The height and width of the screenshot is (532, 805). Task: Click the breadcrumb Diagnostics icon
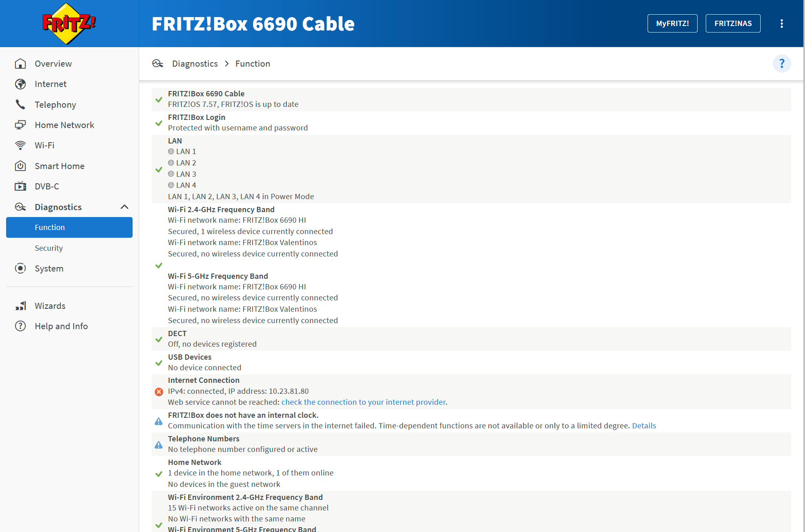(x=158, y=63)
